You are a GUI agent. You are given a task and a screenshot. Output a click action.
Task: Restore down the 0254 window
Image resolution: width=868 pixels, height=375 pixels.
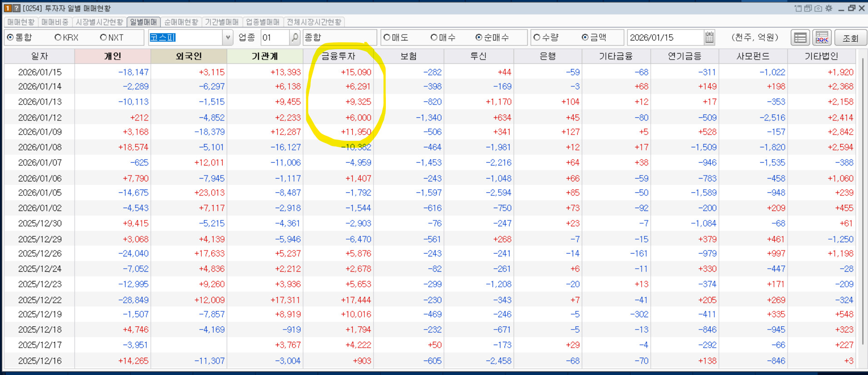[x=852, y=8]
